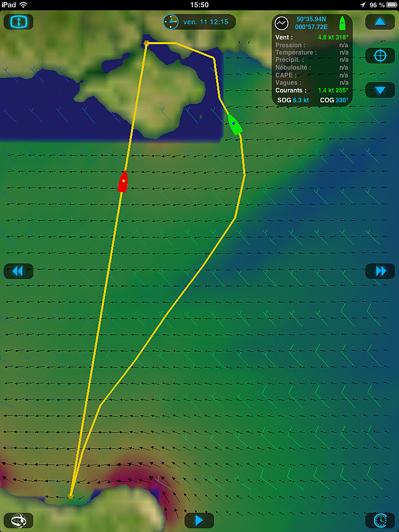Screen dimensions: 399x532
Task: Tap the location services arrow in status bar
Action: coord(363,5)
